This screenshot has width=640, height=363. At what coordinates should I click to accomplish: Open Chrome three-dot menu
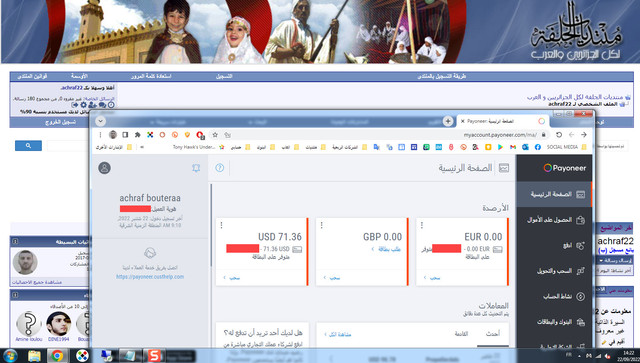(x=100, y=135)
